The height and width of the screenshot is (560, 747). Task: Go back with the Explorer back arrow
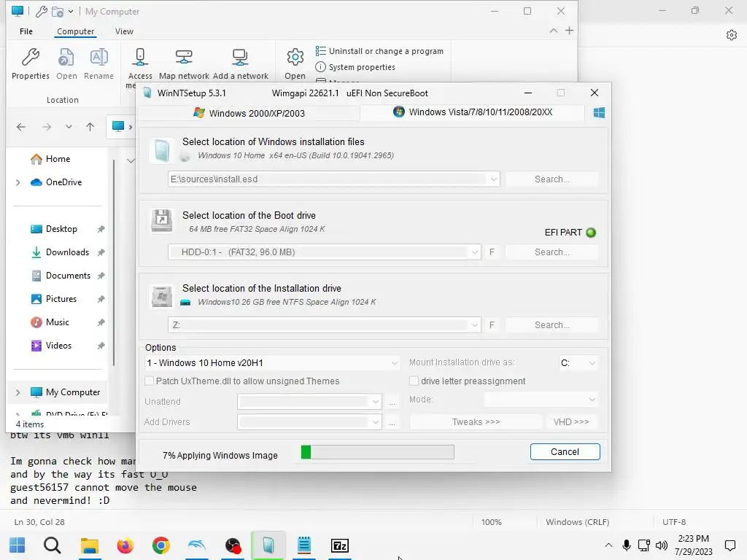tap(21, 127)
